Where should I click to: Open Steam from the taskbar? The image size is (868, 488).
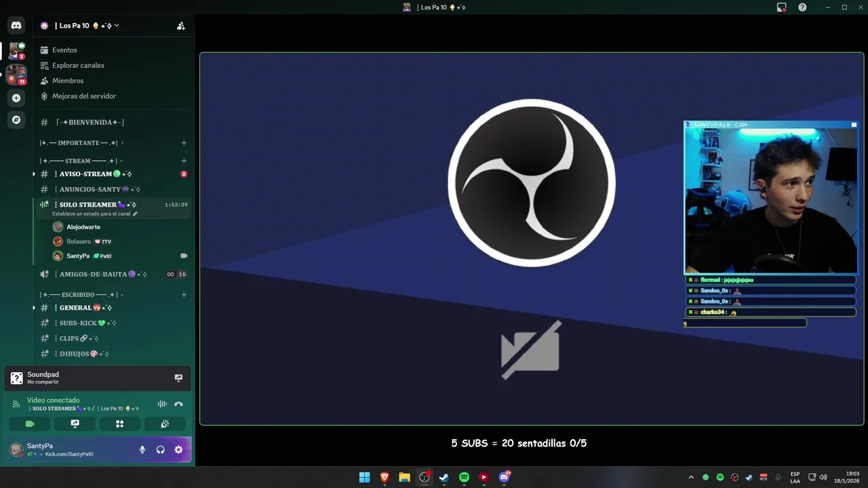coord(444,477)
